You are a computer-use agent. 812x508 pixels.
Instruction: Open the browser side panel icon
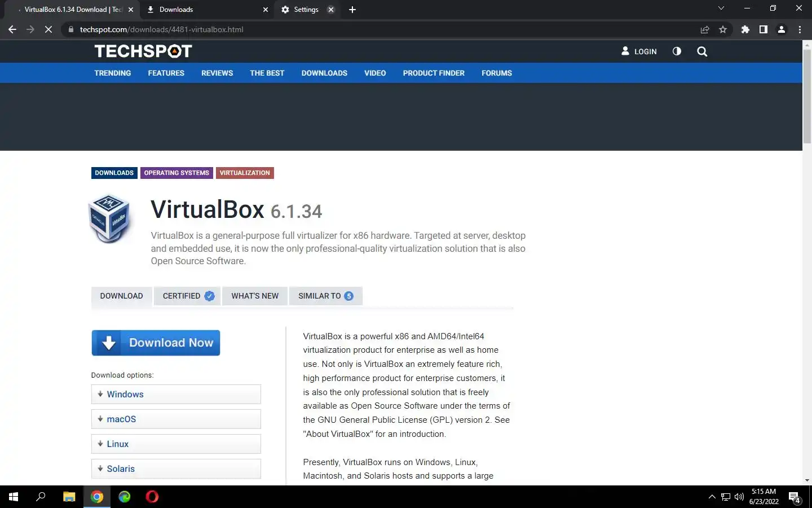(x=764, y=29)
